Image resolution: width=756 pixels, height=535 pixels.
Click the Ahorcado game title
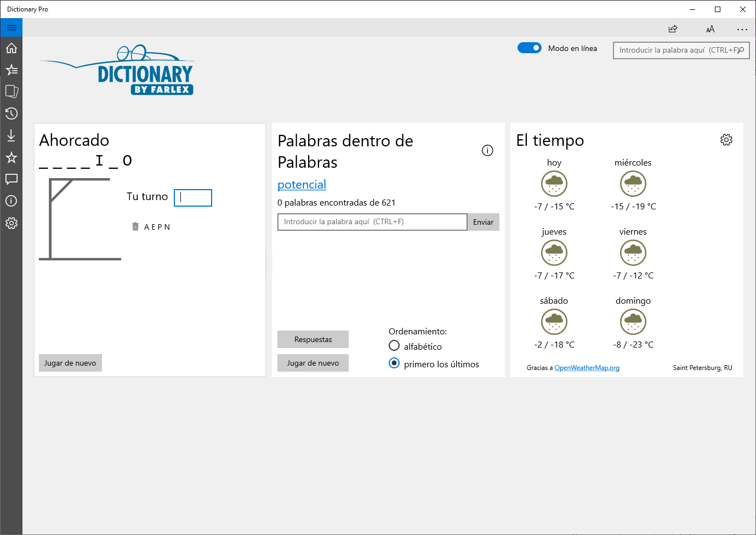(74, 140)
